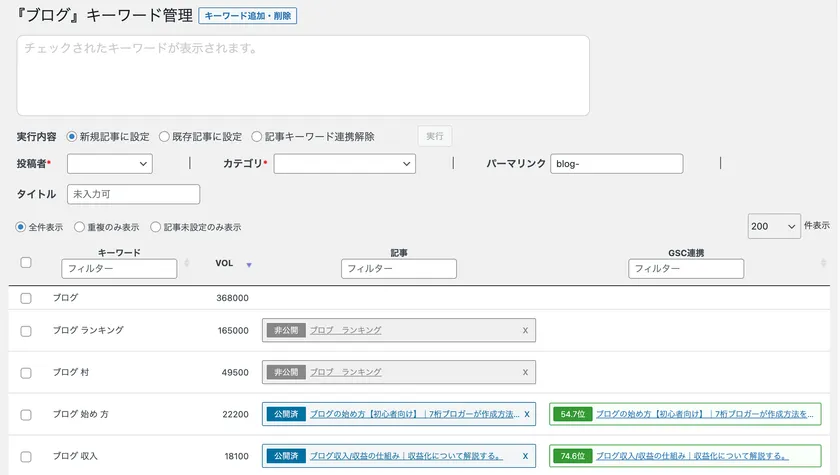Sort by VOL column arrow
This screenshot has height=475, width=840.
pos(249,265)
